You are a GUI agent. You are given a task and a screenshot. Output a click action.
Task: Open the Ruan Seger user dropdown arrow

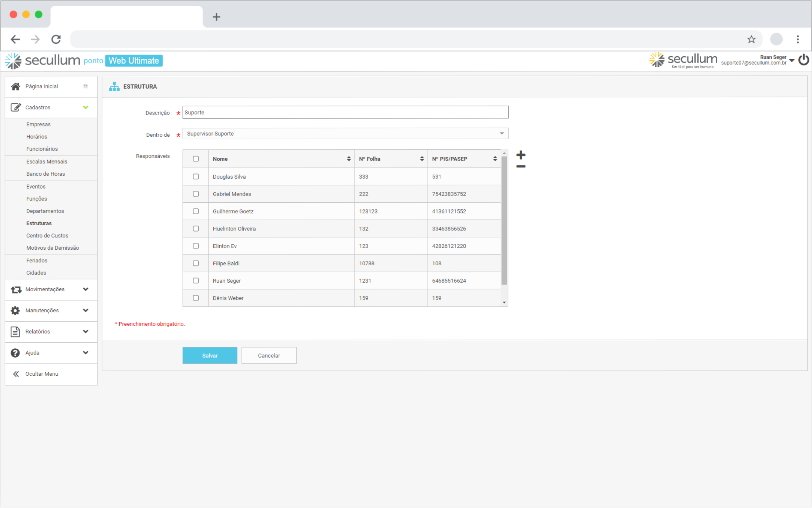(792, 60)
